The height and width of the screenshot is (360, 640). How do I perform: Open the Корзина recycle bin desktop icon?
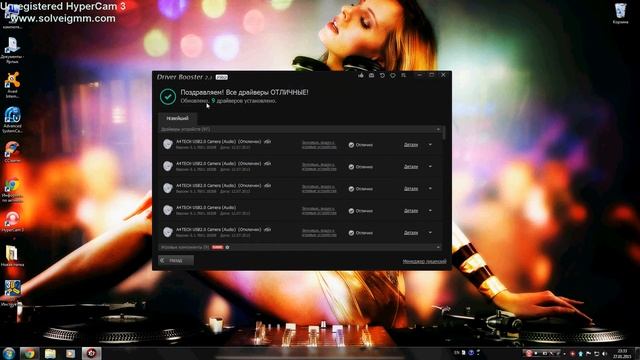[x=620, y=13]
